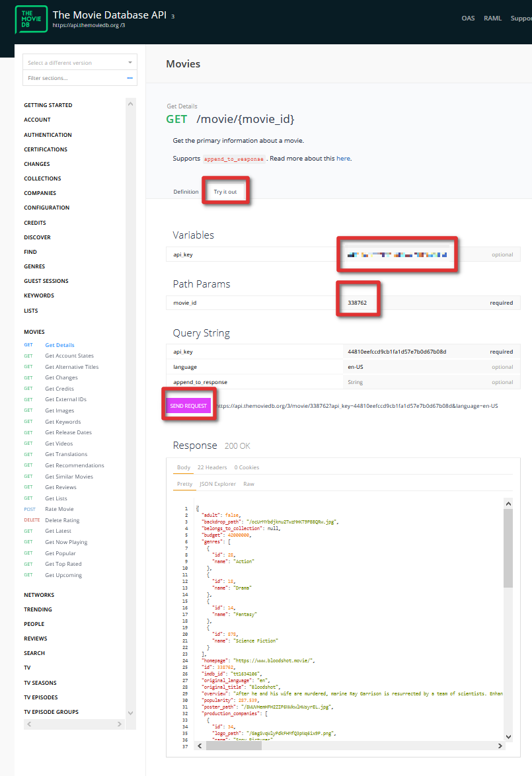Image resolution: width=532 pixels, height=776 pixels.
Task: Switch to JSON Explorer response view
Action: click(x=217, y=484)
